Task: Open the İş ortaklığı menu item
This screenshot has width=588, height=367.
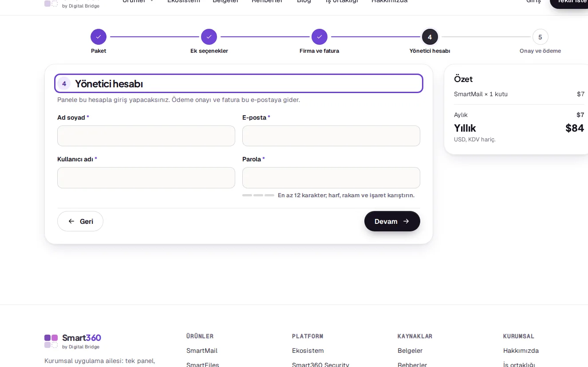Action: 342,1
